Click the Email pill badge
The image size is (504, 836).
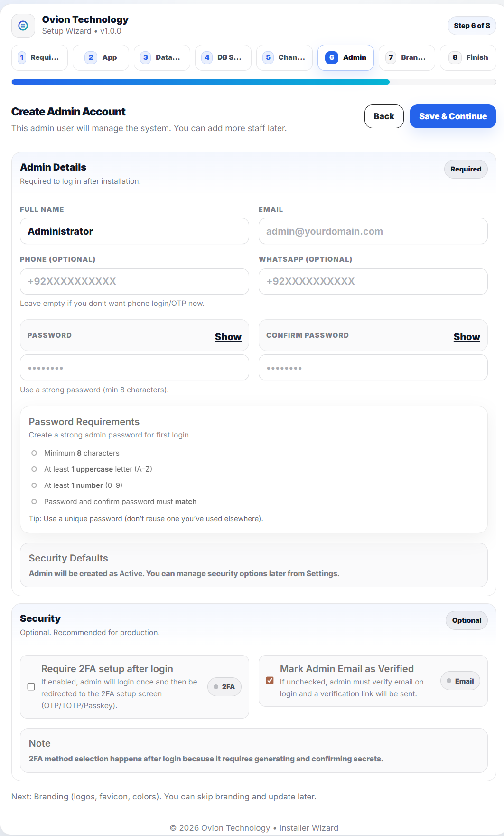tap(460, 681)
